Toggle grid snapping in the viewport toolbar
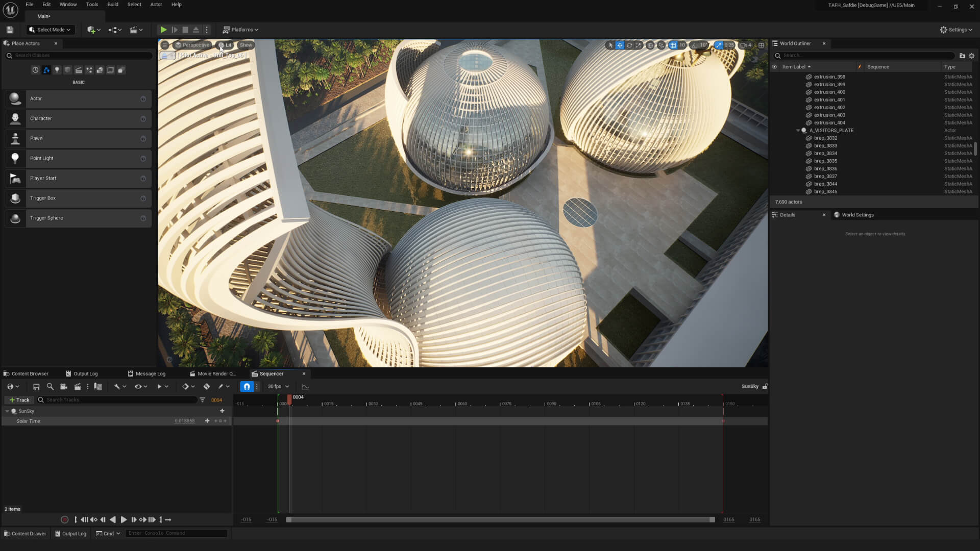 tap(673, 45)
